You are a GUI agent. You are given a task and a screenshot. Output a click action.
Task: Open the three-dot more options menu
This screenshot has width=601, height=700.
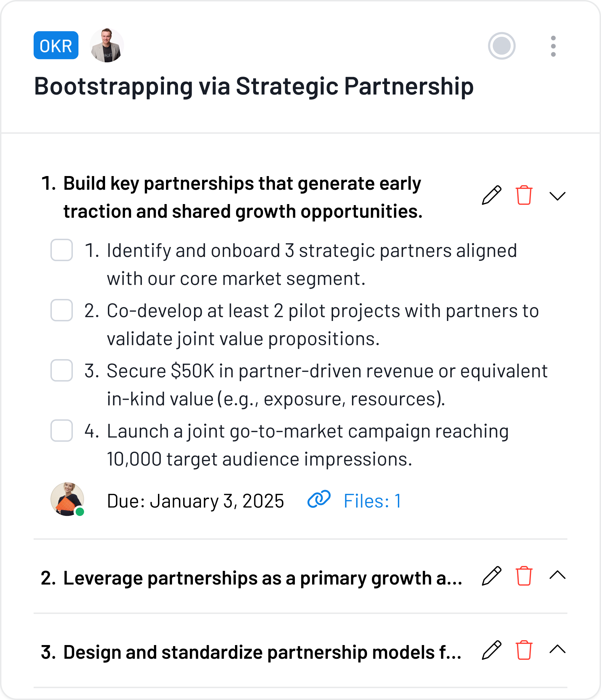click(x=553, y=46)
